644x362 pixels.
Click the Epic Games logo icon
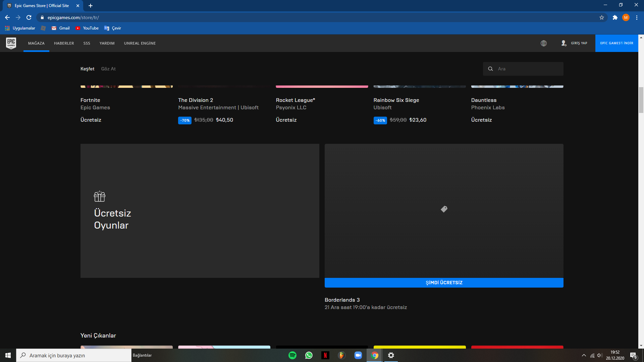pyautogui.click(x=11, y=43)
